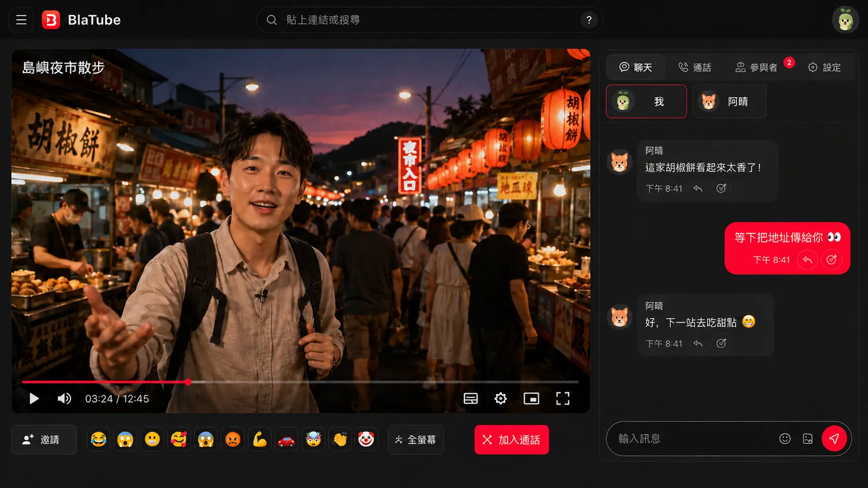Enable picture-in-picture mode

pyautogui.click(x=531, y=399)
